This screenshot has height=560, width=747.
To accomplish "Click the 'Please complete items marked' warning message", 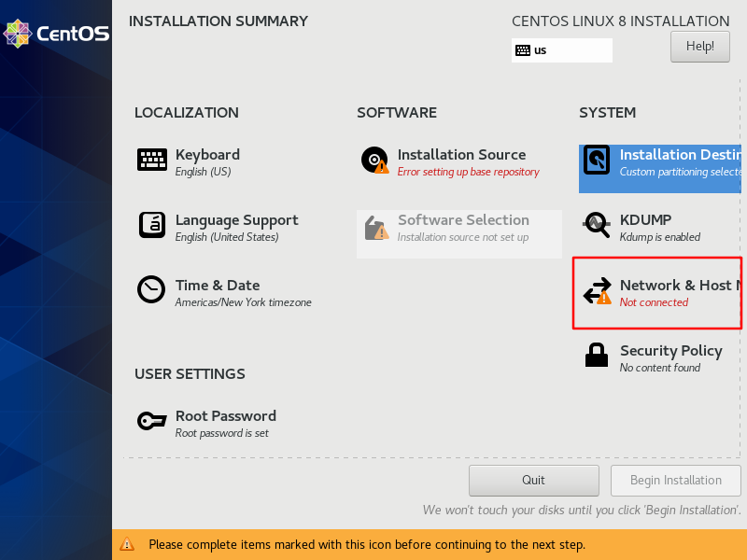I will click(x=367, y=544).
